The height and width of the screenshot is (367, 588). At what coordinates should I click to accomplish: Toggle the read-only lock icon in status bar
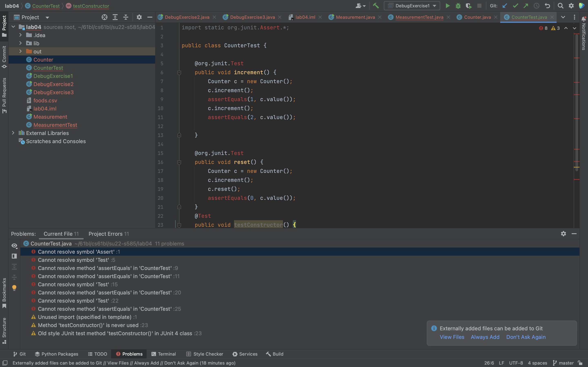coord(580,363)
